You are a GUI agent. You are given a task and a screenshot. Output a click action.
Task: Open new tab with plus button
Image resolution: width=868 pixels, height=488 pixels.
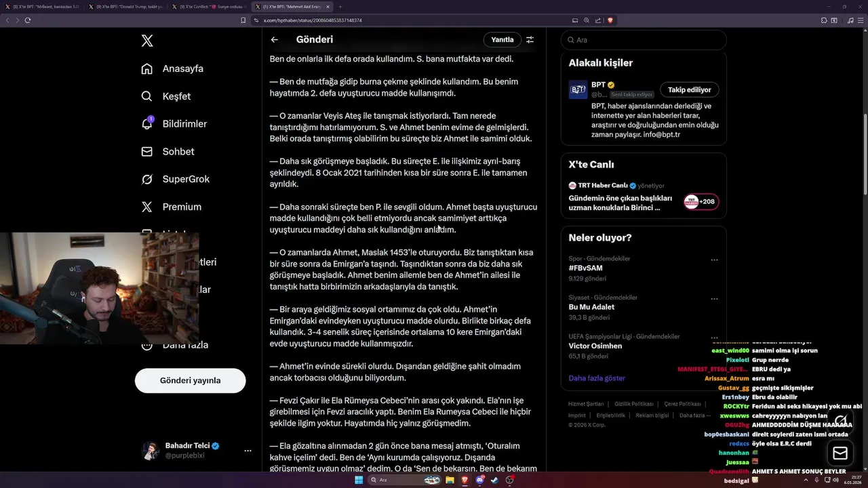[342, 7]
